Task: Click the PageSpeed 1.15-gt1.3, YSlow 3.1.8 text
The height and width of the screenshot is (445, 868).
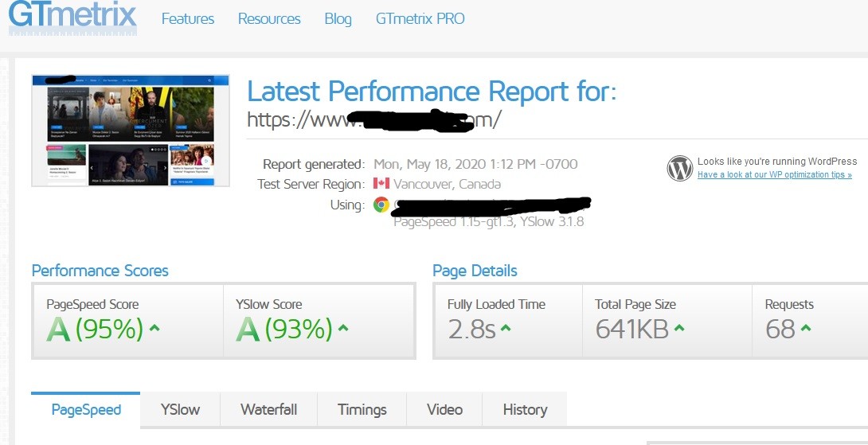Action: click(489, 222)
